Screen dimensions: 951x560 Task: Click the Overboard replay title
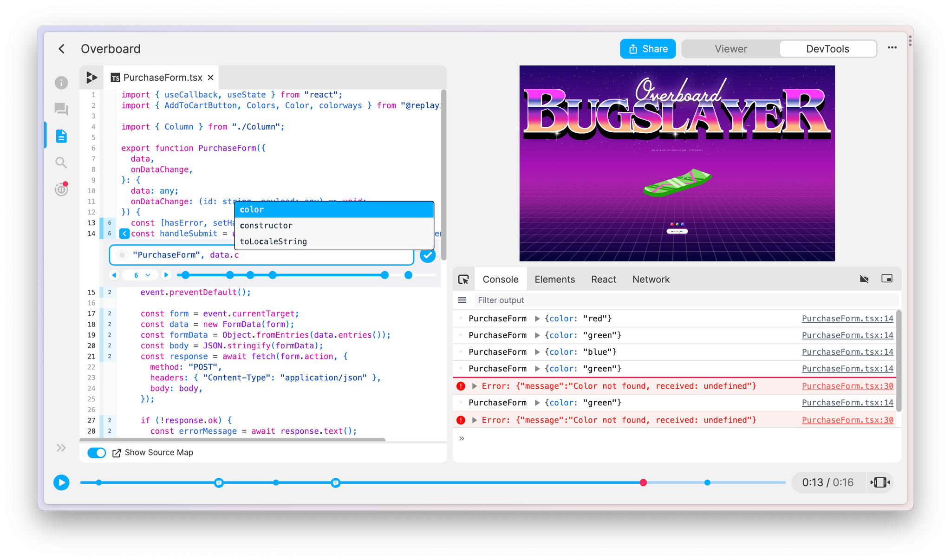pyautogui.click(x=111, y=49)
